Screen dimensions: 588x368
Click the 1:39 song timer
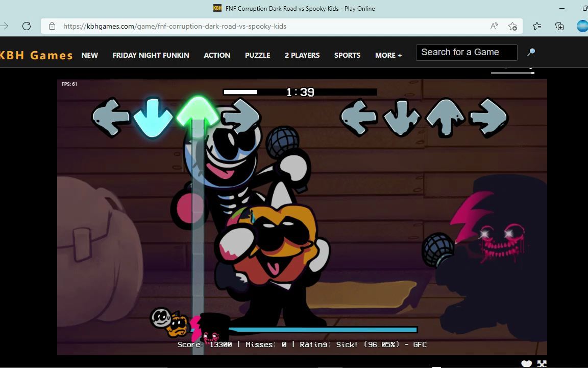[300, 92]
